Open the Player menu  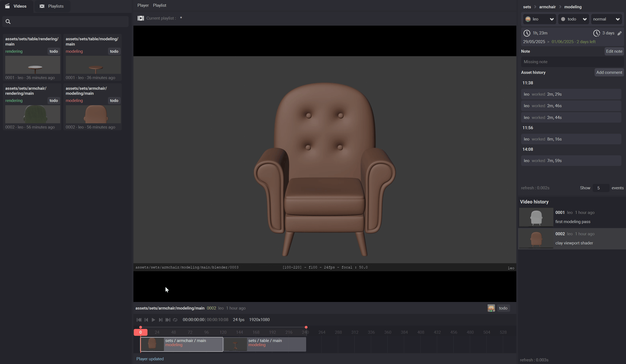pyautogui.click(x=143, y=5)
